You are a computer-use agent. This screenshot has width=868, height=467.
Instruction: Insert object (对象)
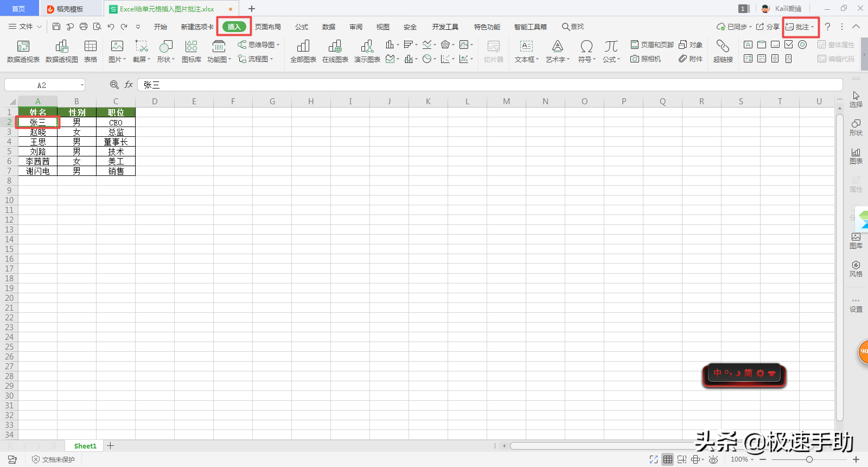tap(691, 45)
